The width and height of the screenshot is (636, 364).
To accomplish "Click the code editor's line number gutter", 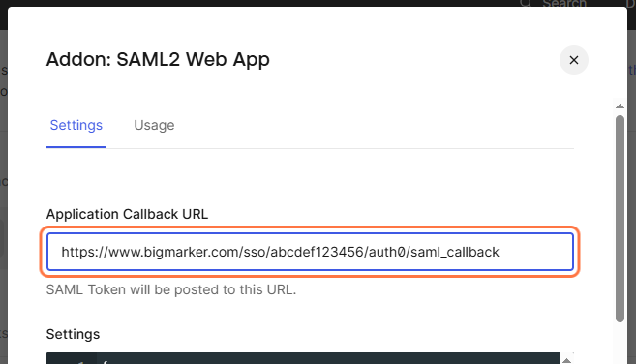I will click(x=72, y=359).
